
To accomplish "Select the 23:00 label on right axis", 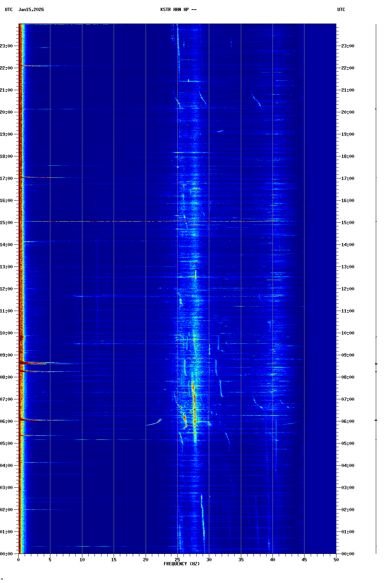I will [x=348, y=46].
